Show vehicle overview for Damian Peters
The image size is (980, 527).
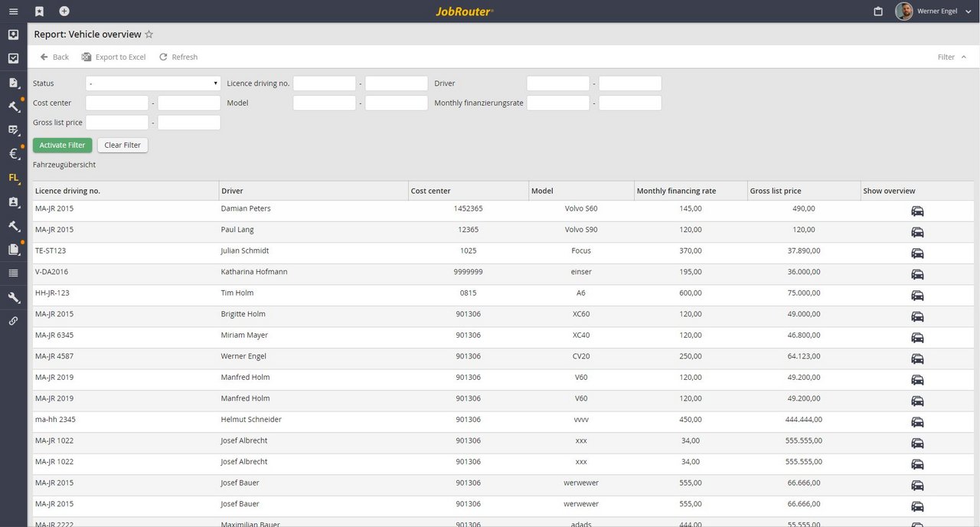pyautogui.click(x=917, y=211)
